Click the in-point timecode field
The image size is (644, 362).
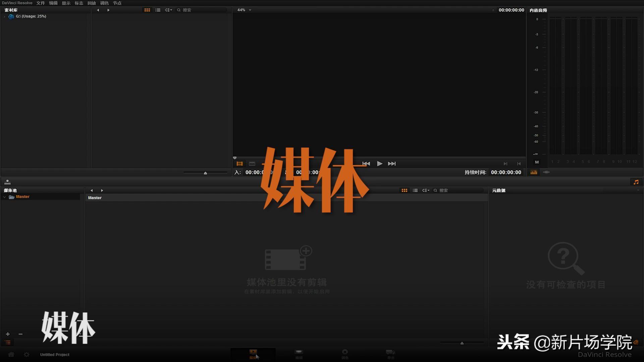[260, 172]
